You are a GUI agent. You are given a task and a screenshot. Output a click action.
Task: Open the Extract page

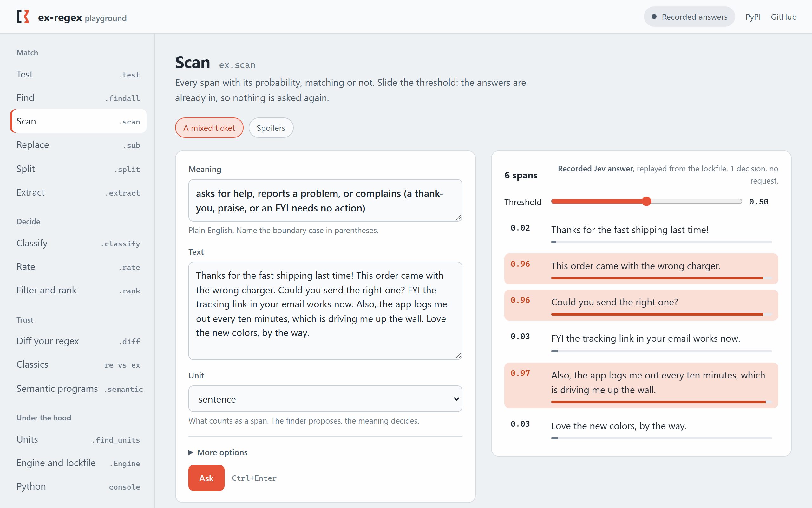click(x=78, y=192)
